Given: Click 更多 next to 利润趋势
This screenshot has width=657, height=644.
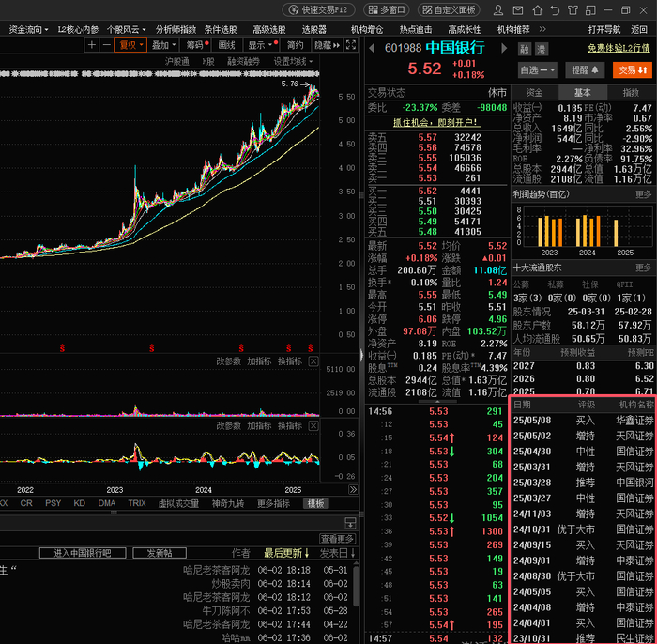Looking at the screenshot, I should click(643, 194).
